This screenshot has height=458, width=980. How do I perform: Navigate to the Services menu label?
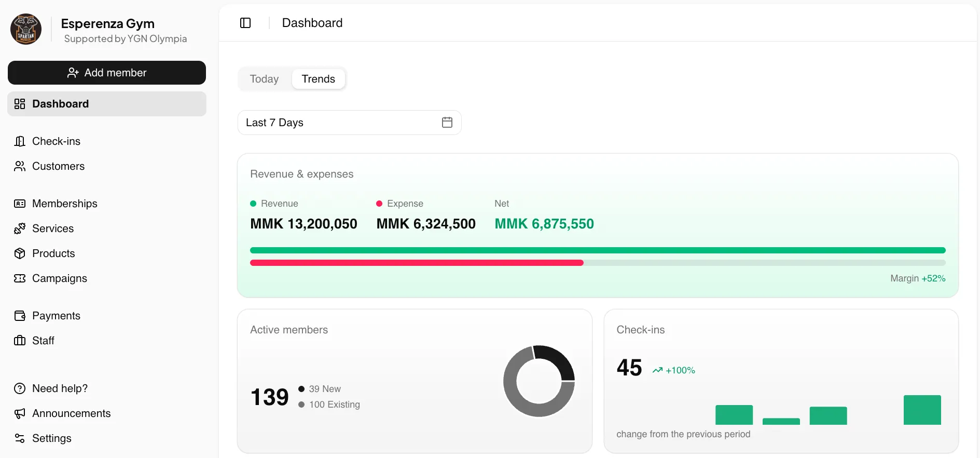point(53,228)
